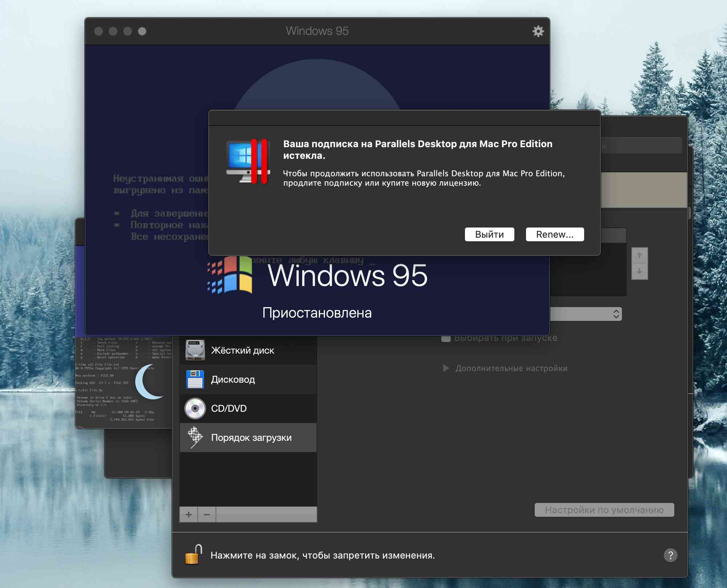727x588 pixels.
Task: Click the Parallels Desktop icon in dialog
Action: [248, 161]
